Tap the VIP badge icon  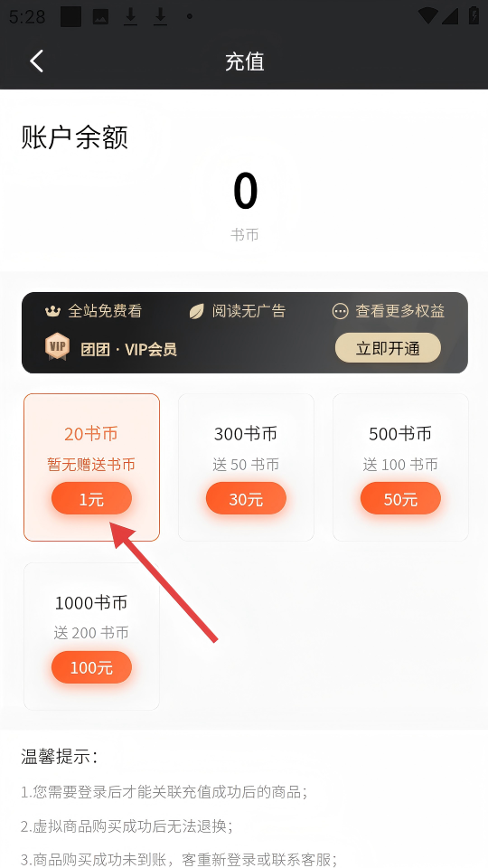57,346
